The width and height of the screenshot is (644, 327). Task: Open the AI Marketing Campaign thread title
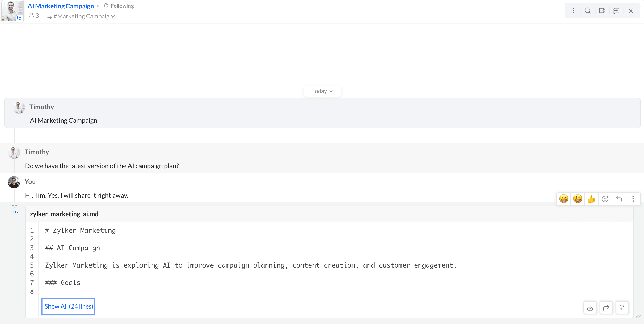[61, 6]
